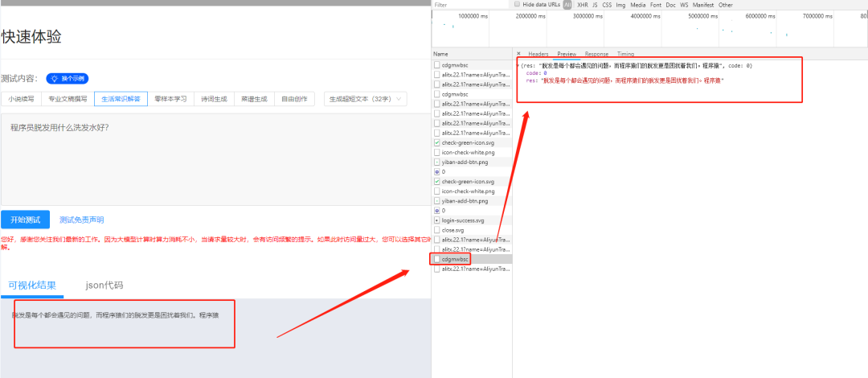The image size is (868, 378).
Task: Select the highlighted cdgmwbsc request
Action: click(x=454, y=259)
